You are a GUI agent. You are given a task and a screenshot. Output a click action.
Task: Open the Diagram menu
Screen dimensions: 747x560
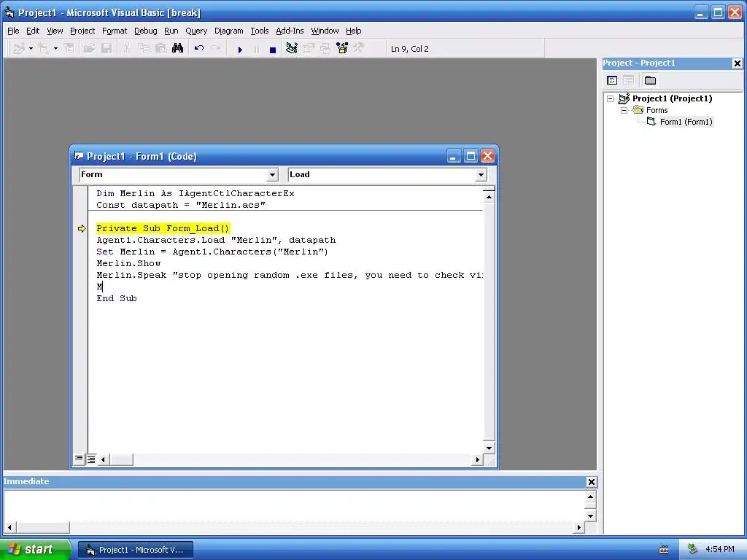[x=228, y=31]
